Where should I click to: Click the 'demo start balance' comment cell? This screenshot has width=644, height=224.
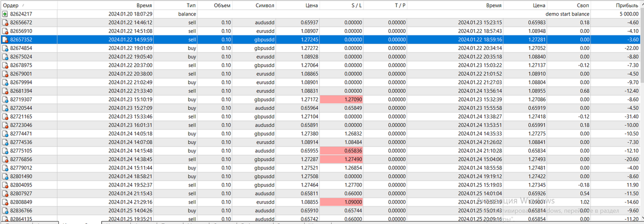pyautogui.click(x=567, y=14)
